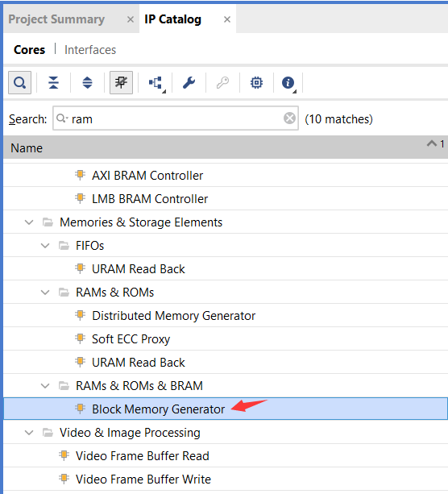The image size is (448, 494).
Task: Collapse the RAMs & ROMs & BRAM folder
Action: 45,386
